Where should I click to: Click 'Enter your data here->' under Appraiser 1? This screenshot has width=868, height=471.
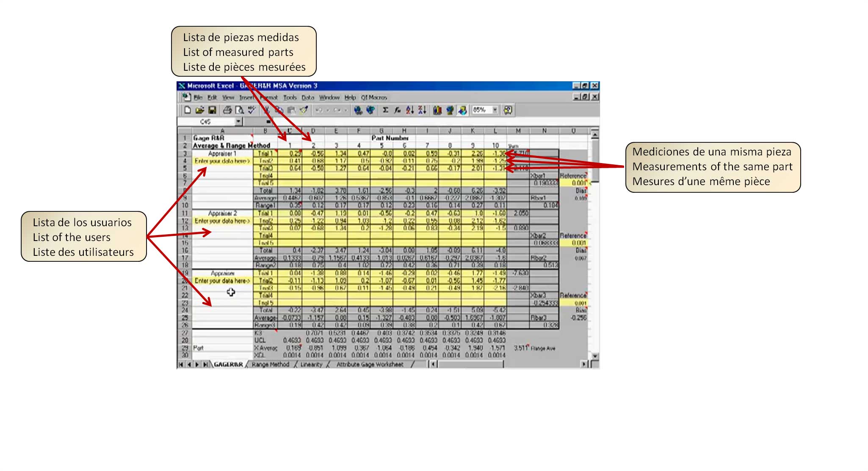222,161
